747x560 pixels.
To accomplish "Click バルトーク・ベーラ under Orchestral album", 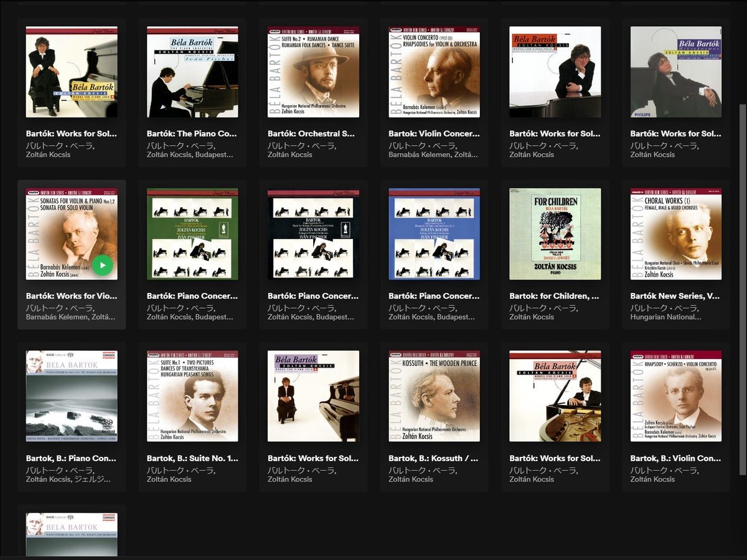I will click(302, 145).
